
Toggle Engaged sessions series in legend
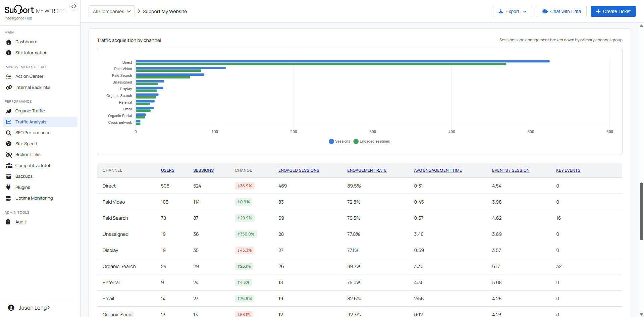click(372, 142)
